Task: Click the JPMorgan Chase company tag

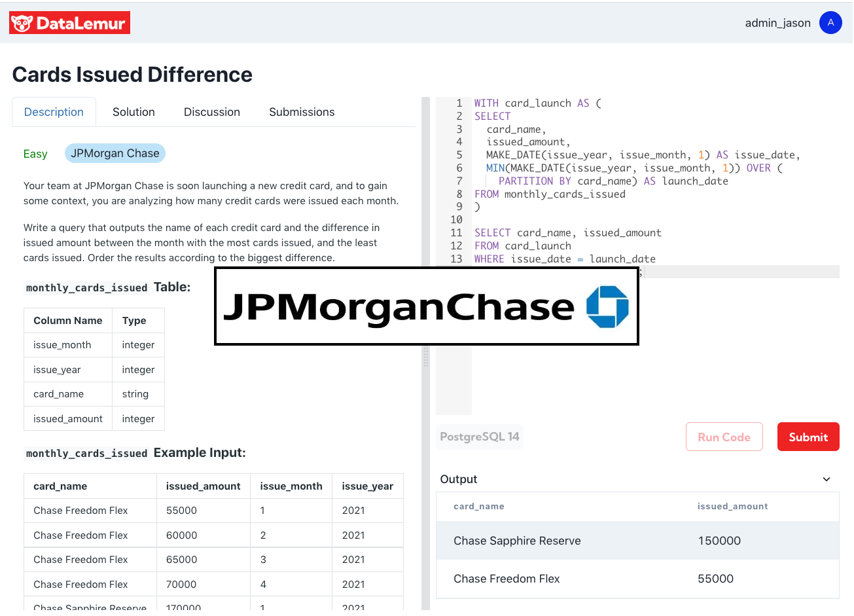Action: click(115, 153)
